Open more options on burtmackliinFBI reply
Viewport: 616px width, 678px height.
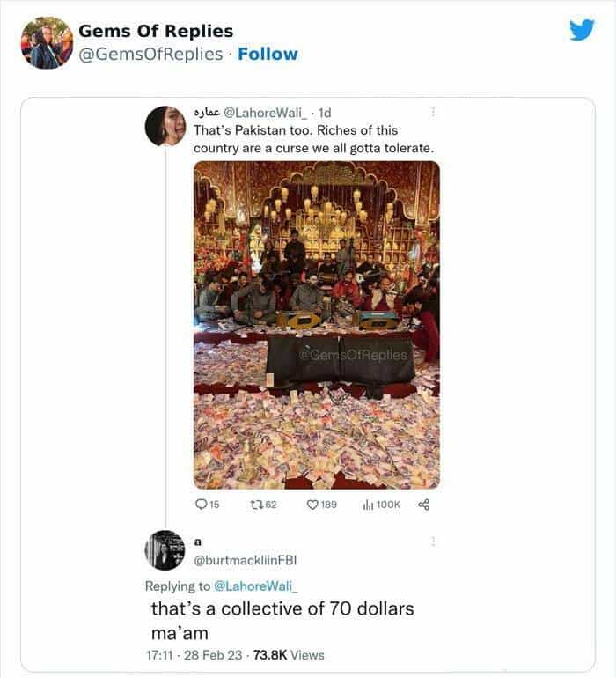click(432, 542)
